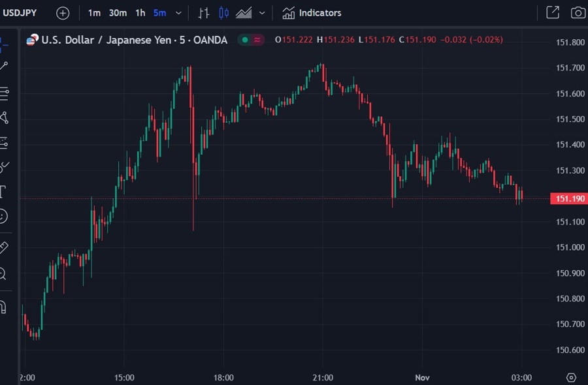588x385 pixels.
Task: Switch to the 1m timeframe
Action: point(94,13)
